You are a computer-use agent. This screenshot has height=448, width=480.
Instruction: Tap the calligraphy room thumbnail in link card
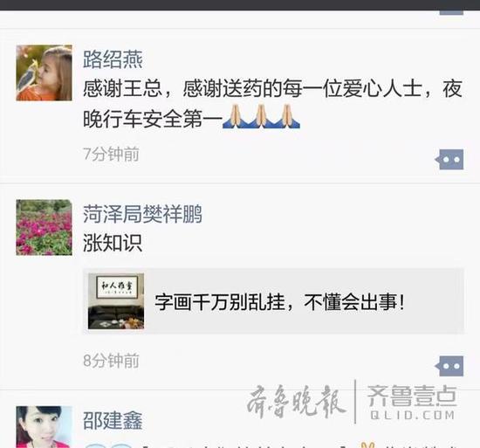(x=116, y=301)
